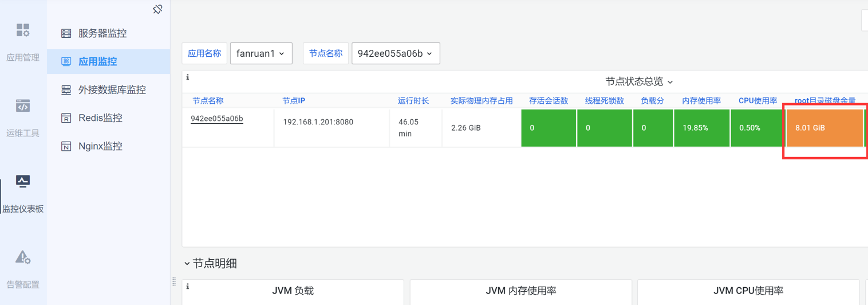The width and height of the screenshot is (868, 305).
Task: Click the pin icon atop the sidebar
Action: pyautogui.click(x=157, y=9)
